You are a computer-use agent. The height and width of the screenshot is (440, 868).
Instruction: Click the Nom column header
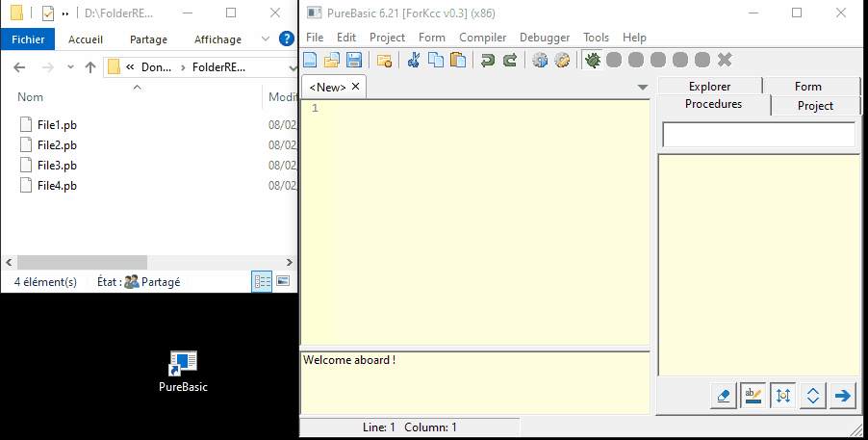[x=32, y=97]
